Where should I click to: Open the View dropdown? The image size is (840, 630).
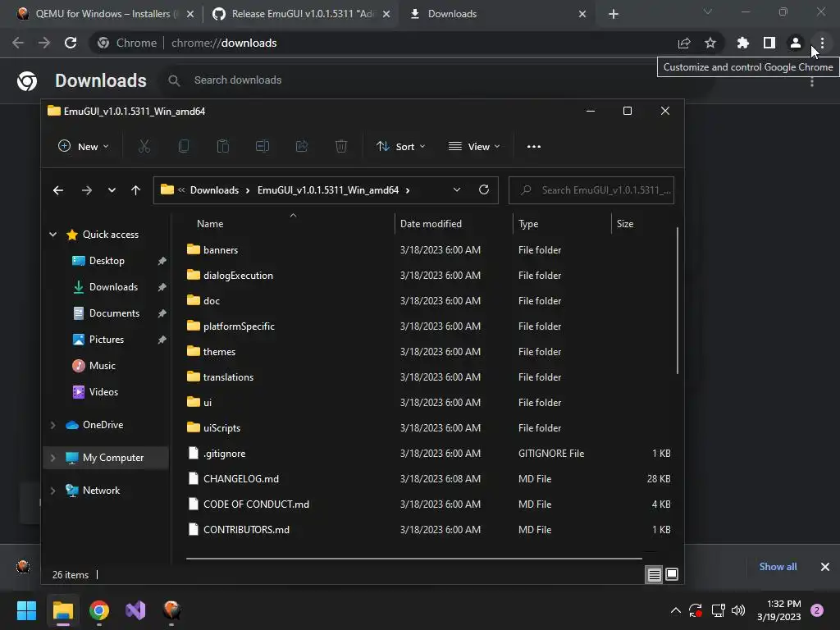[474, 146]
